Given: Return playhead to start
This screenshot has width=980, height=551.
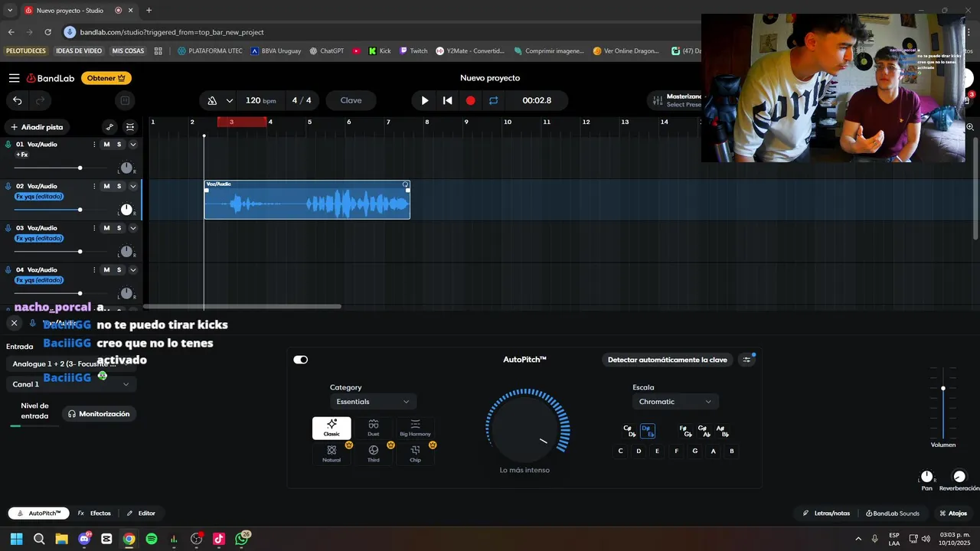Looking at the screenshot, I should coord(448,100).
